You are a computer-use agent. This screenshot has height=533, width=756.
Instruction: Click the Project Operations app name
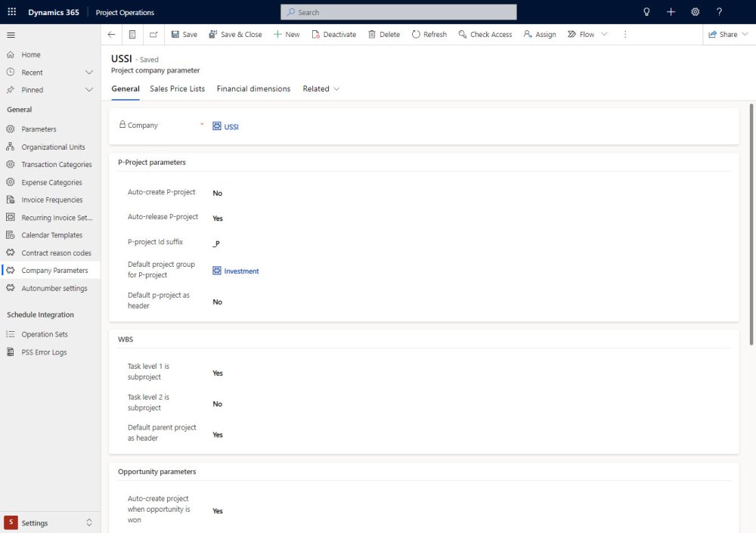125,13
